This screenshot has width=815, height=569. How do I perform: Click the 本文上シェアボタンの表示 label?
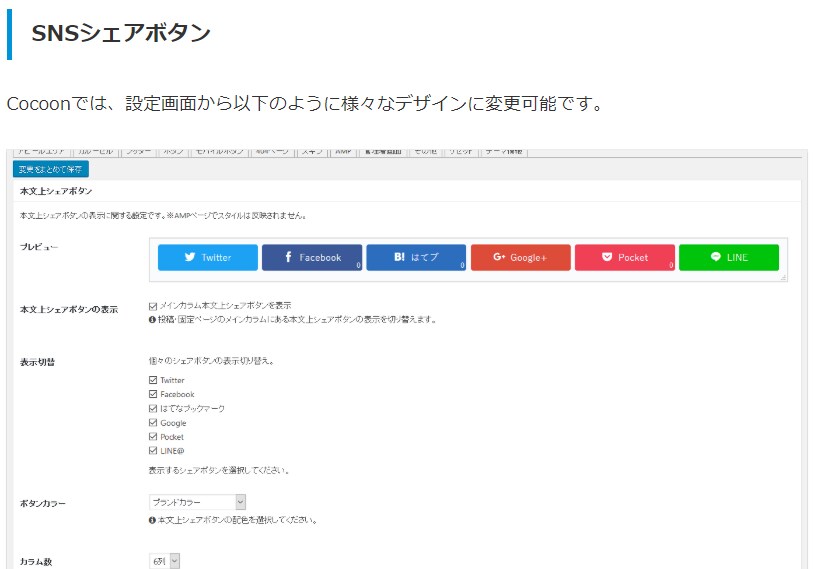[69, 310]
